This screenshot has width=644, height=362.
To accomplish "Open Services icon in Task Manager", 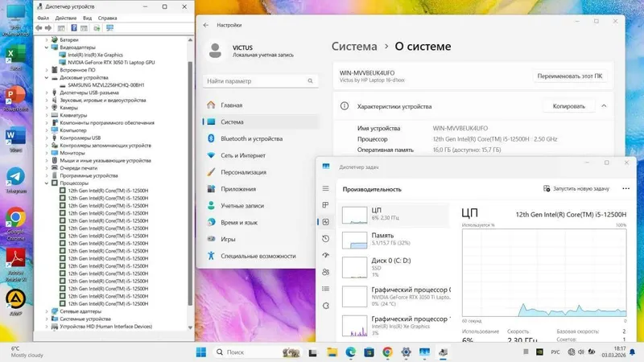I will coord(326,306).
